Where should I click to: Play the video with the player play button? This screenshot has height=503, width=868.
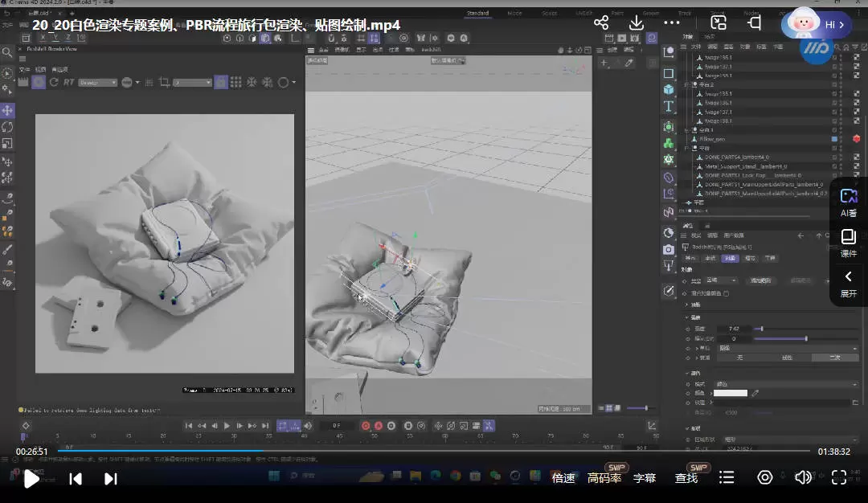point(31,479)
